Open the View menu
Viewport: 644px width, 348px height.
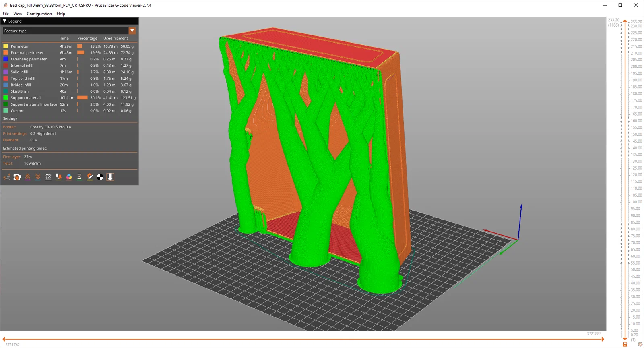pyautogui.click(x=18, y=14)
